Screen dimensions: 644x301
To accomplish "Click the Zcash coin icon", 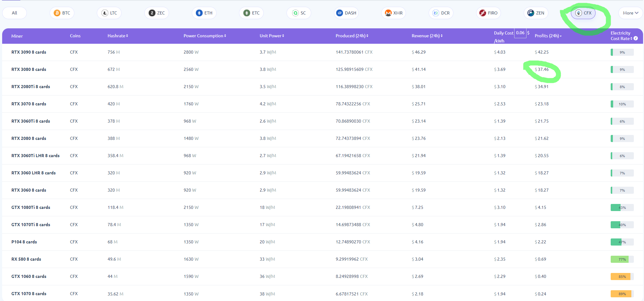I will 152,13.
